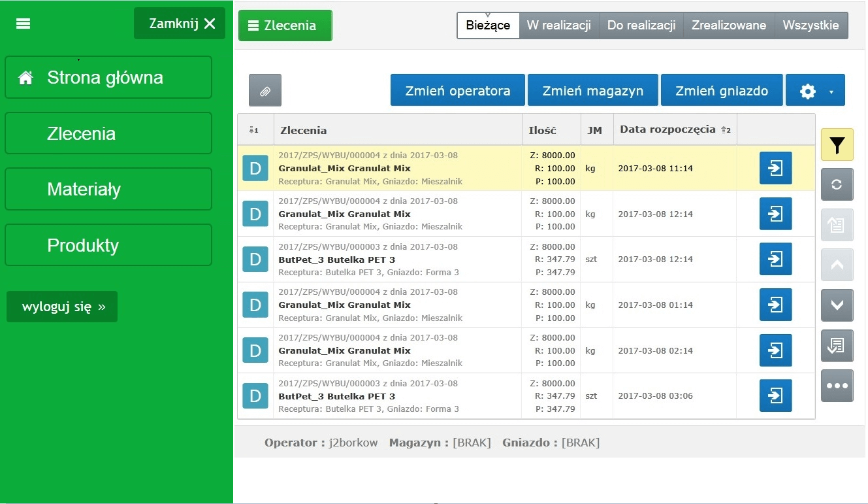868x504 pixels.
Task: Close the side menu with Zamknij
Action: [x=180, y=24]
